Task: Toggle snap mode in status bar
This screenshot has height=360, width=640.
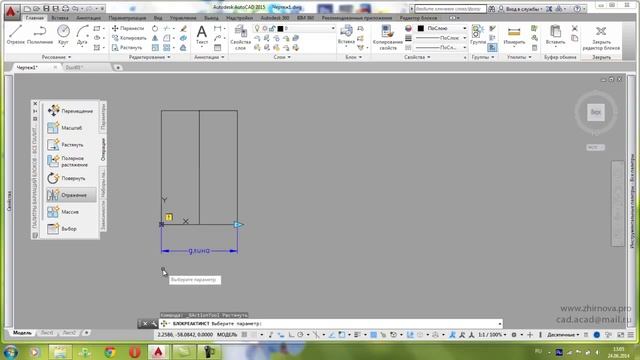Action: 254,335
